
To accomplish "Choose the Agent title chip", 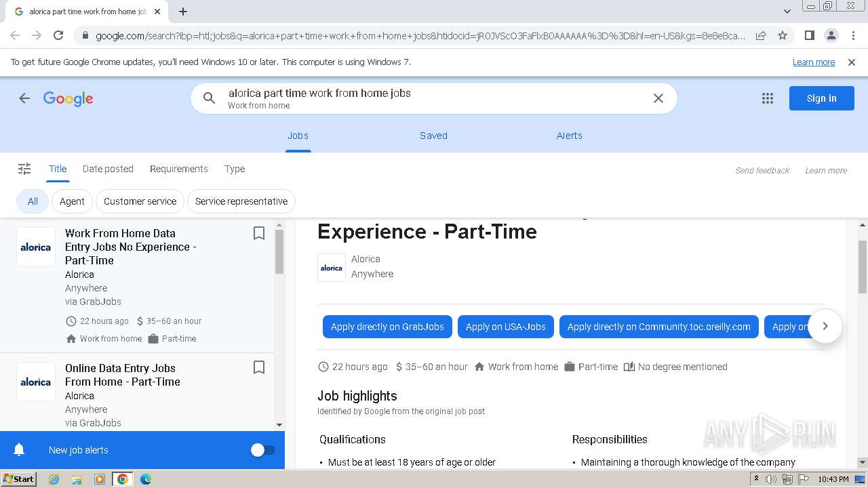I will point(72,201).
